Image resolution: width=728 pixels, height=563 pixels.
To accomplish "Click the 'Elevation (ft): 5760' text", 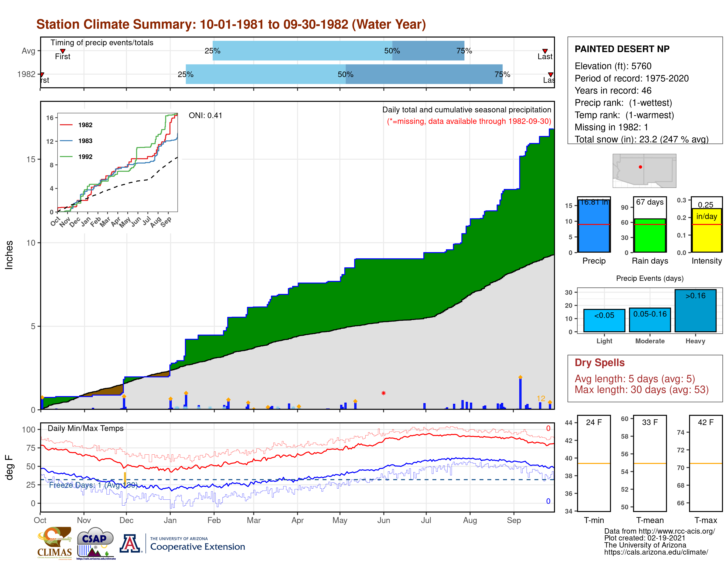I will pos(613,66).
